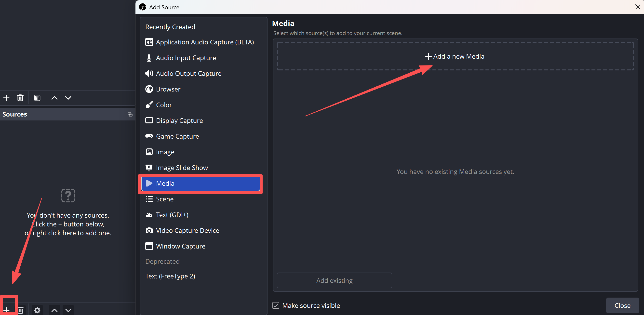Open scene filters icon in scenes toolbar
The image size is (644, 315).
tap(37, 98)
